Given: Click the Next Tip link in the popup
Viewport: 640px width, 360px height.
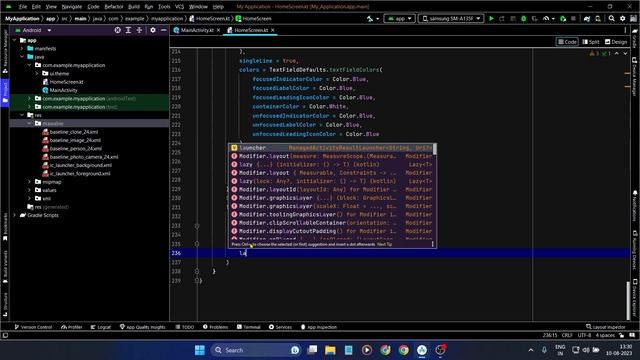Looking at the screenshot, I should pyautogui.click(x=384, y=244).
